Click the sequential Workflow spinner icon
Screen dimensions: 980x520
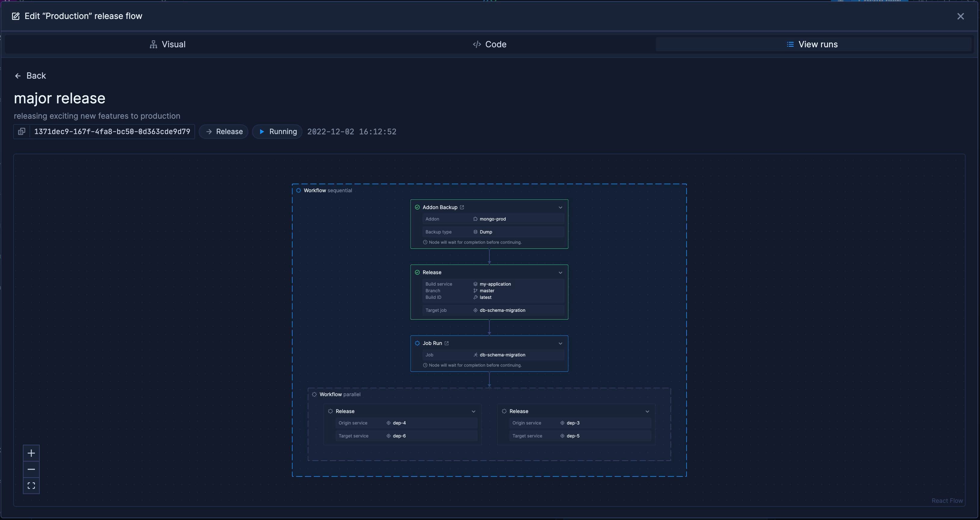(299, 191)
